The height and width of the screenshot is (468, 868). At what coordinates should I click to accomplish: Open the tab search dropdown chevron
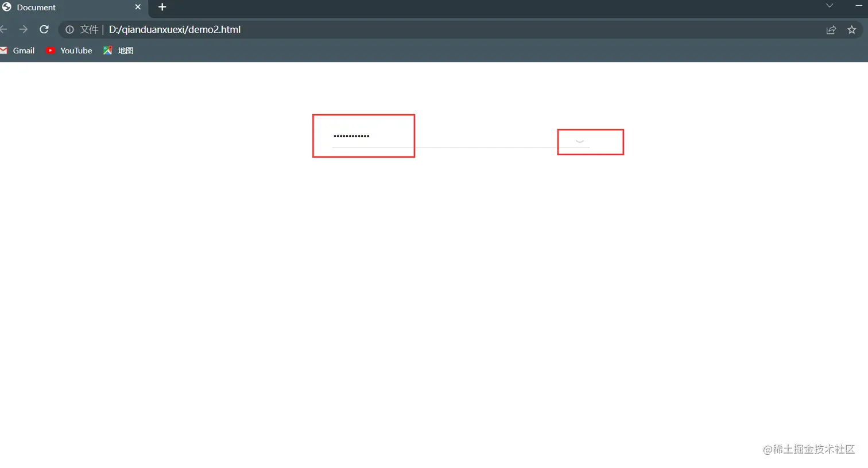pyautogui.click(x=830, y=6)
